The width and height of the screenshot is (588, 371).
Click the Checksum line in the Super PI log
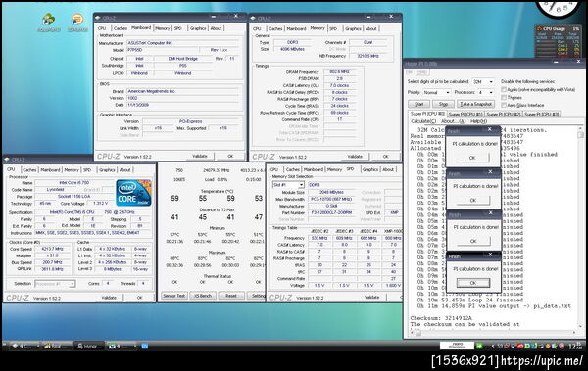(441, 318)
